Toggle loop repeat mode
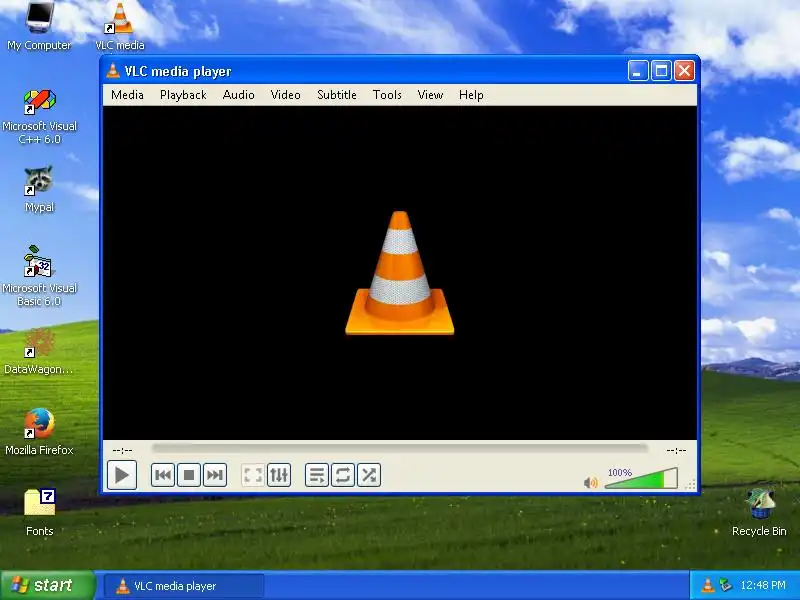 pos(343,475)
